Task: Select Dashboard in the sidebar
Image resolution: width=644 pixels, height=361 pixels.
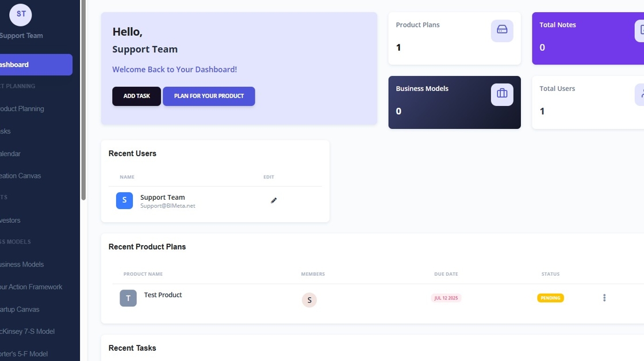Action: pos(36,64)
